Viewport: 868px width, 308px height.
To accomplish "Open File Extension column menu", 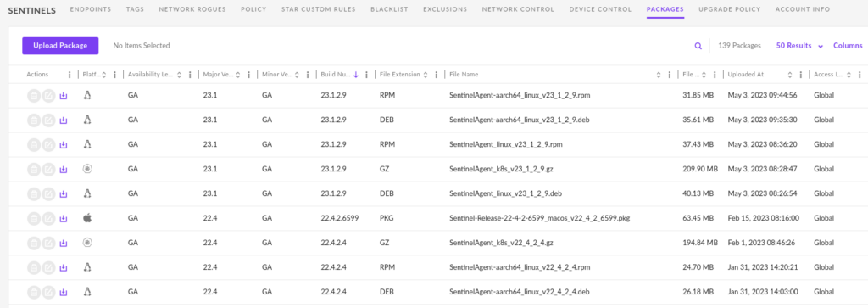I will (437, 75).
